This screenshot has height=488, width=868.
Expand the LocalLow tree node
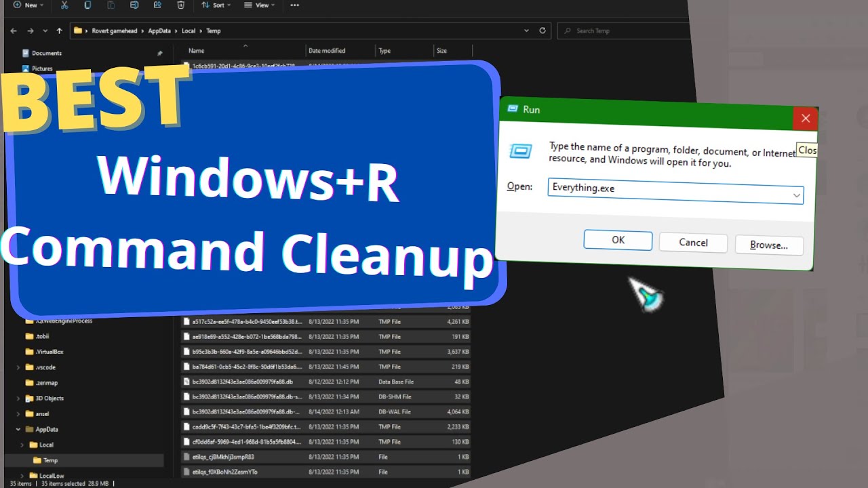coord(22,476)
